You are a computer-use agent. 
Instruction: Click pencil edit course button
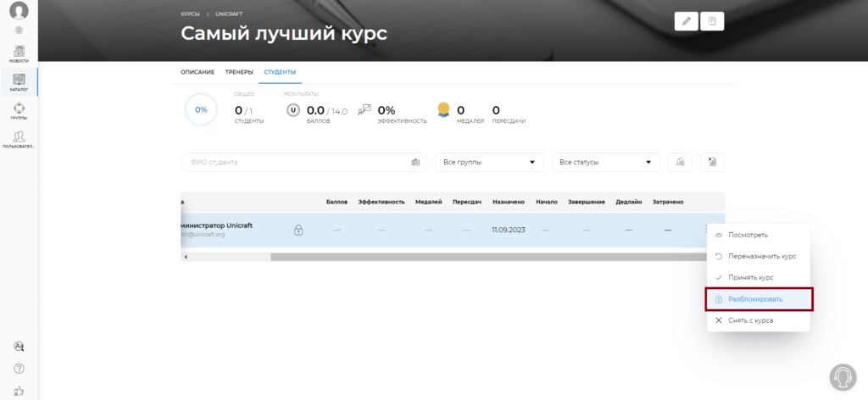(687, 21)
